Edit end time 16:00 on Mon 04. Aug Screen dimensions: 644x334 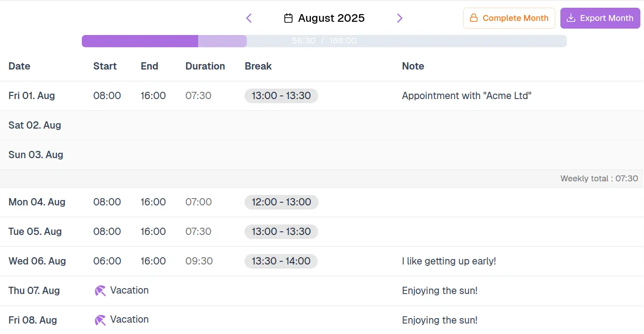(153, 202)
